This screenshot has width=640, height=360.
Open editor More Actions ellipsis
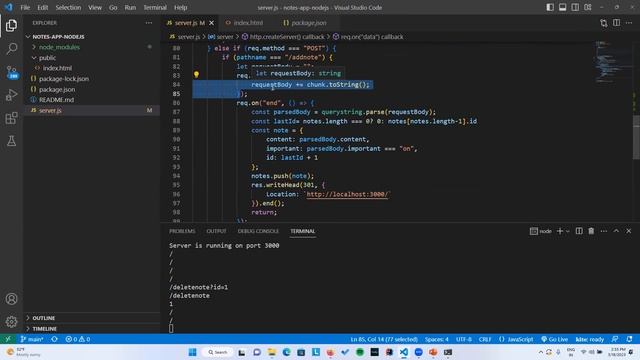click(x=629, y=23)
